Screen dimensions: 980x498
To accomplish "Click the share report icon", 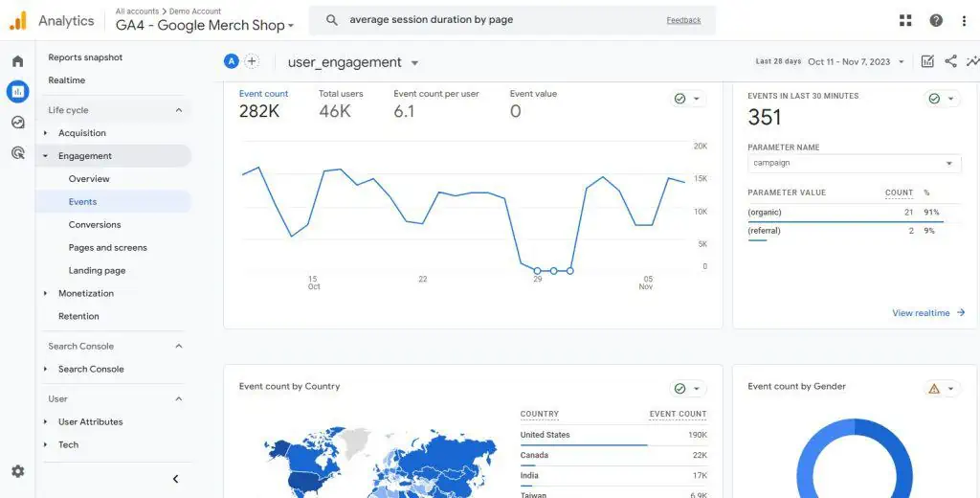I will (x=950, y=61).
